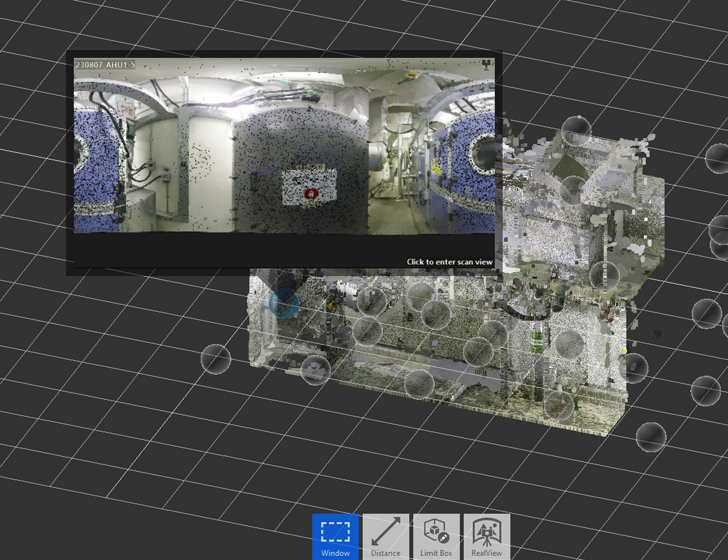Click the second-highest sphere inside the upper structure
The image size is (728, 560).
coord(573,190)
